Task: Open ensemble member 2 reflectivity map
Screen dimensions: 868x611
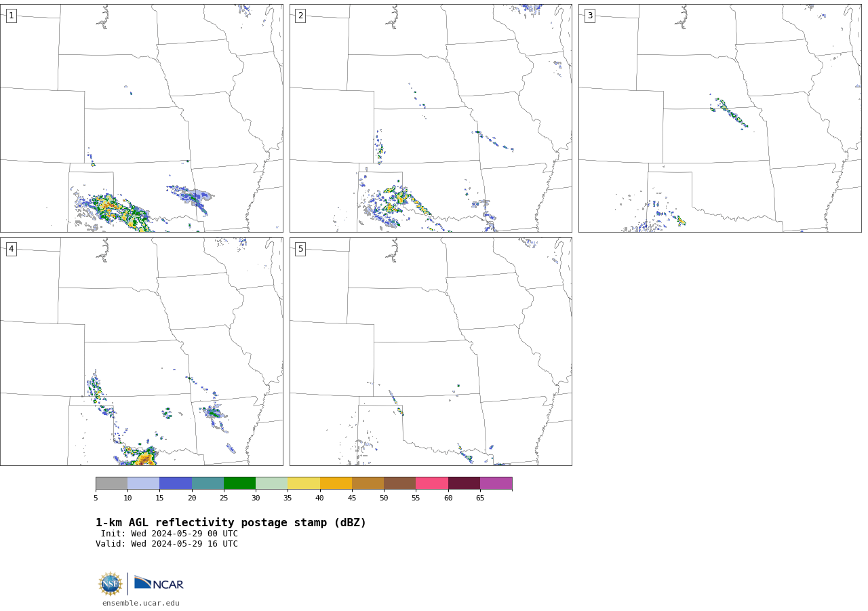Action: tap(431, 118)
